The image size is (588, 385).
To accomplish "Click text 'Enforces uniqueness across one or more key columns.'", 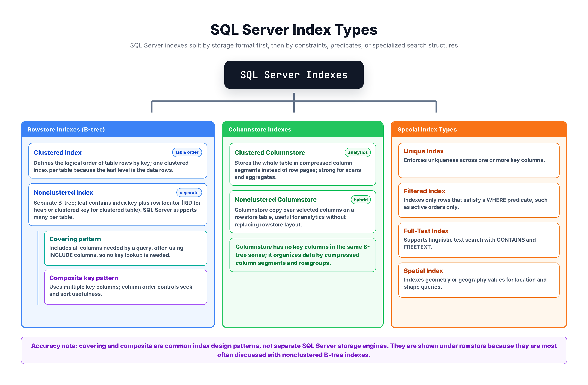I will (474, 160).
